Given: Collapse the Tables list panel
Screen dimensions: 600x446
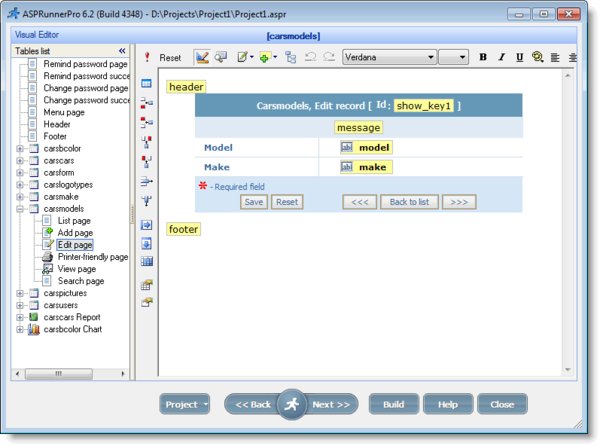Looking at the screenshot, I should pos(122,50).
